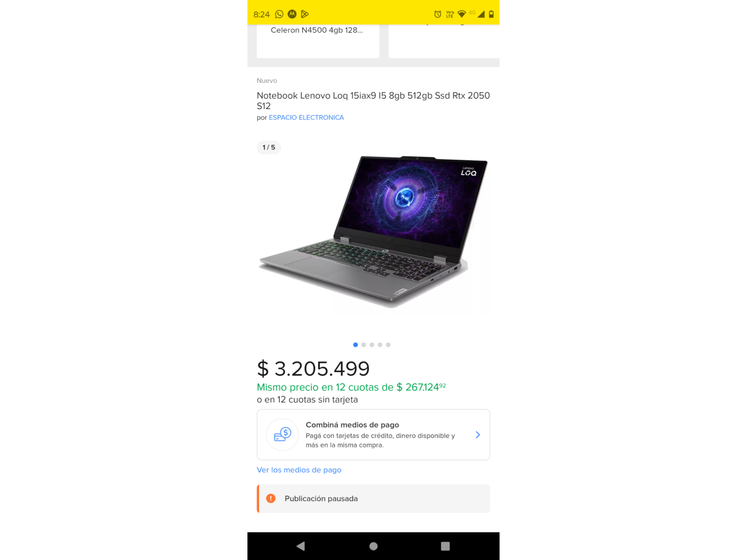Tap the Play Store notification icon
The height and width of the screenshot is (560, 747).
305,14
